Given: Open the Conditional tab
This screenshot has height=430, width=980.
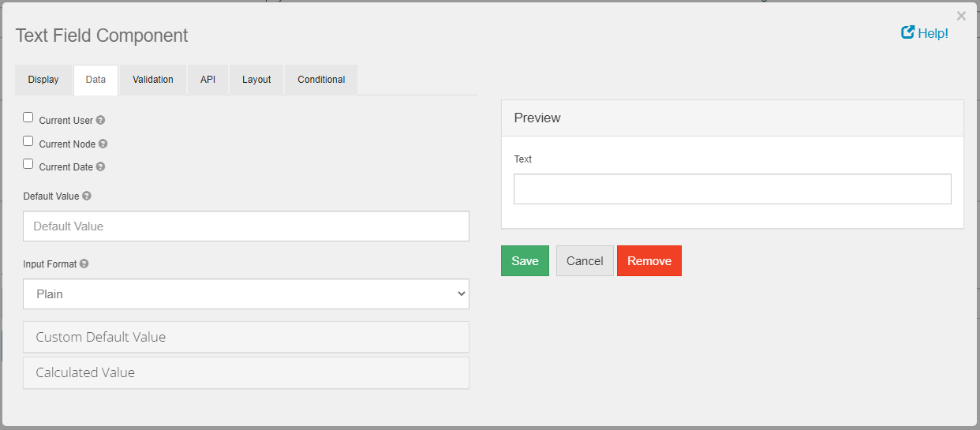Looking at the screenshot, I should 321,80.
